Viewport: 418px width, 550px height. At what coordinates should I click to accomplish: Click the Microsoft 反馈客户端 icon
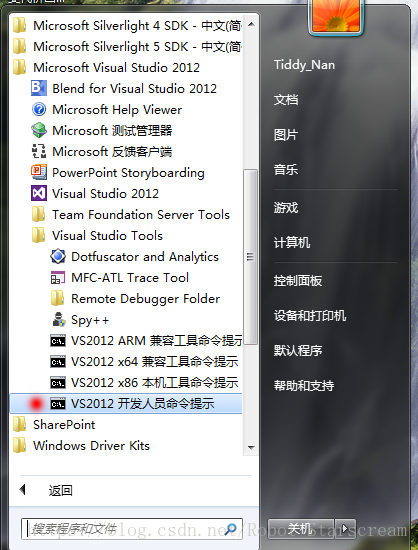click(39, 151)
